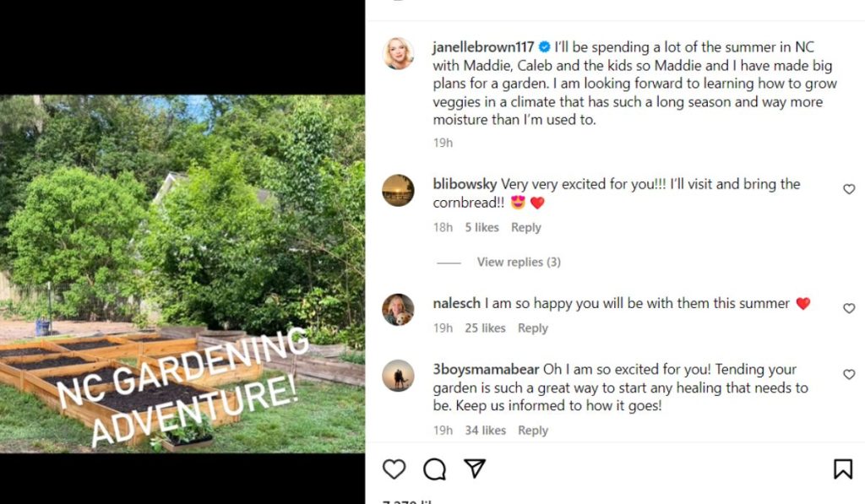The width and height of the screenshot is (865, 504).
Task: Open 3boysmamabear username link
Action: click(x=486, y=370)
